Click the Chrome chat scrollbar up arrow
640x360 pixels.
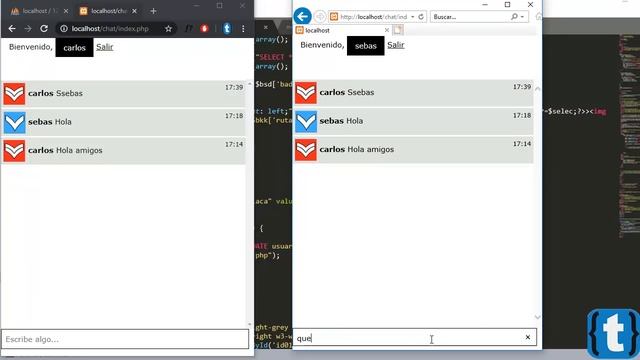[250, 84]
